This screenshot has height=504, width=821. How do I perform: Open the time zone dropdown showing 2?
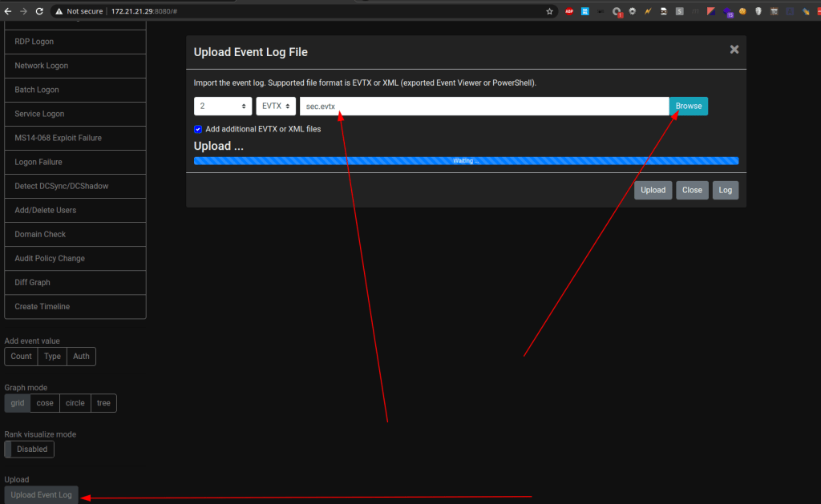[223, 106]
